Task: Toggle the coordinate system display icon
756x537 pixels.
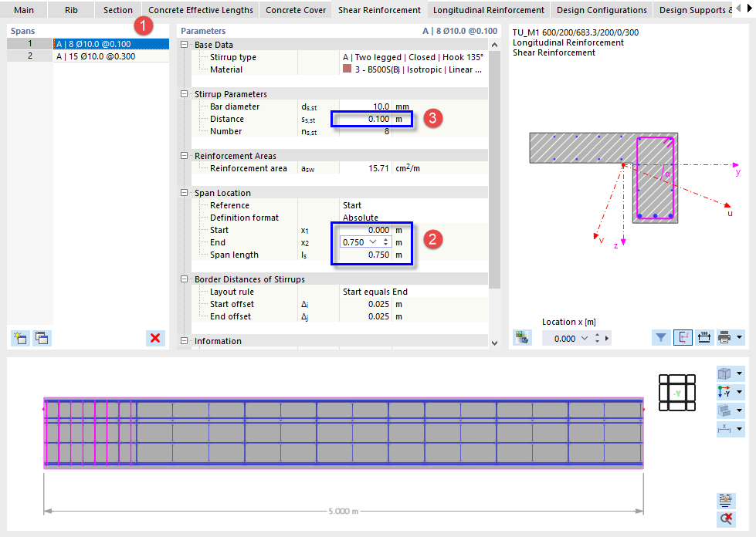Action: pos(682,338)
